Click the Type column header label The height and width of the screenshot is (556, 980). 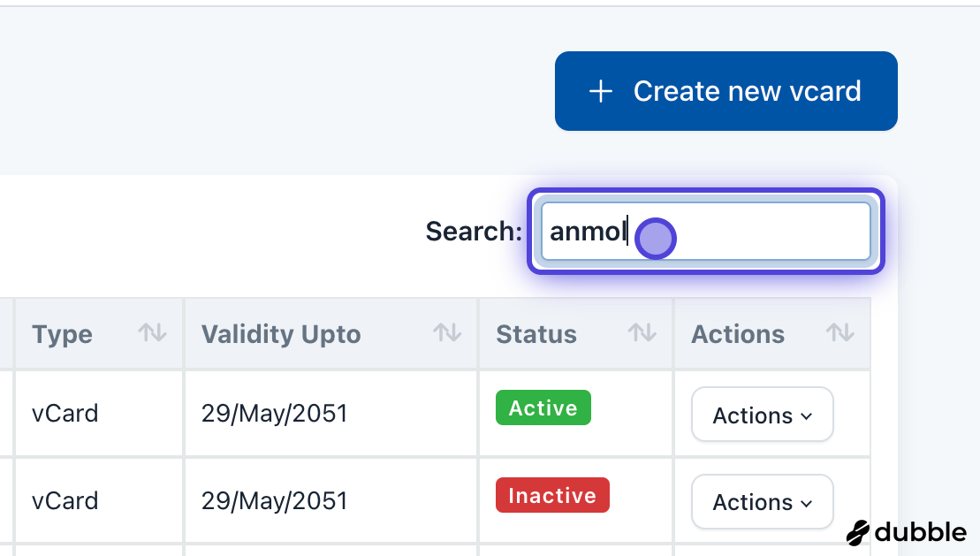click(62, 334)
